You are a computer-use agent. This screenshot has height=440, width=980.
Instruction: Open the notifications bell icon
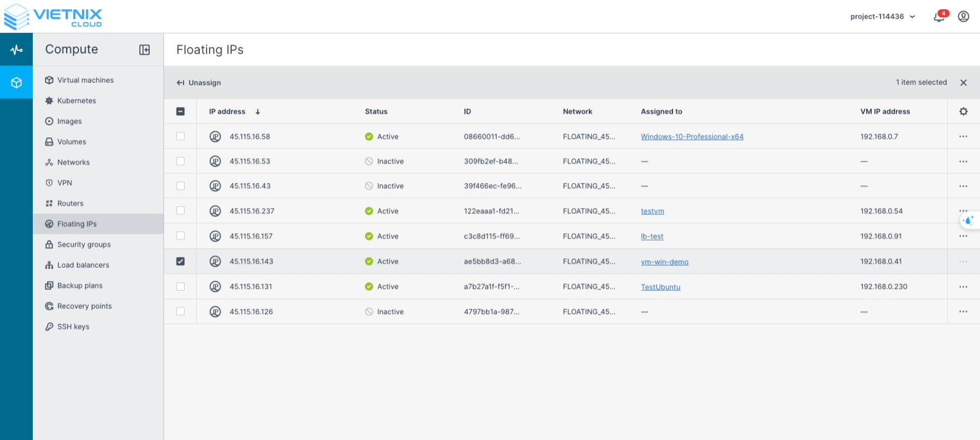[x=939, y=16]
